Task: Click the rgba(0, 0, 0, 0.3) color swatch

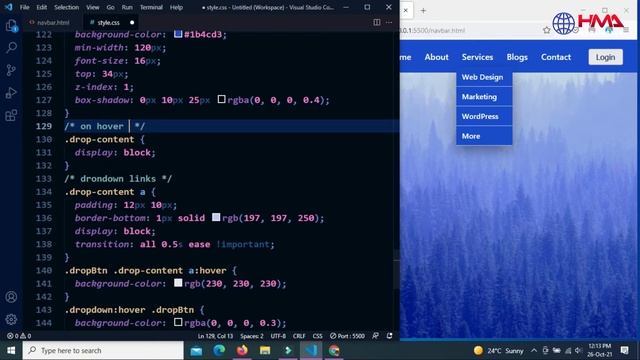Action: (178, 322)
